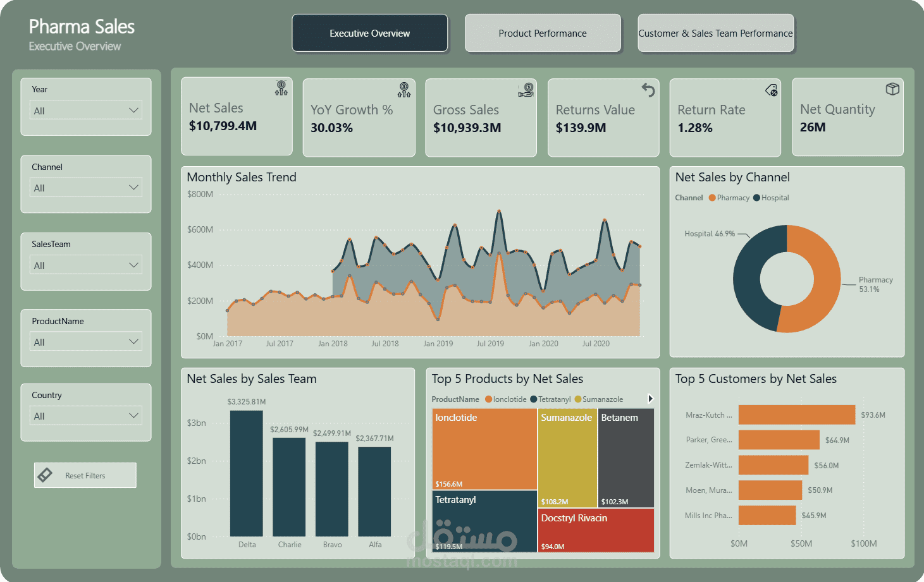Screen dimensions: 924x582
Task: Click the Net Quantity box icon
Action: click(x=892, y=89)
